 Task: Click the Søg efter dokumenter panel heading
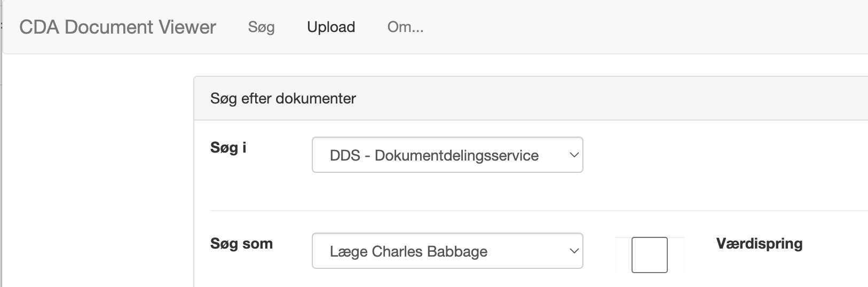(x=283, y=99)
